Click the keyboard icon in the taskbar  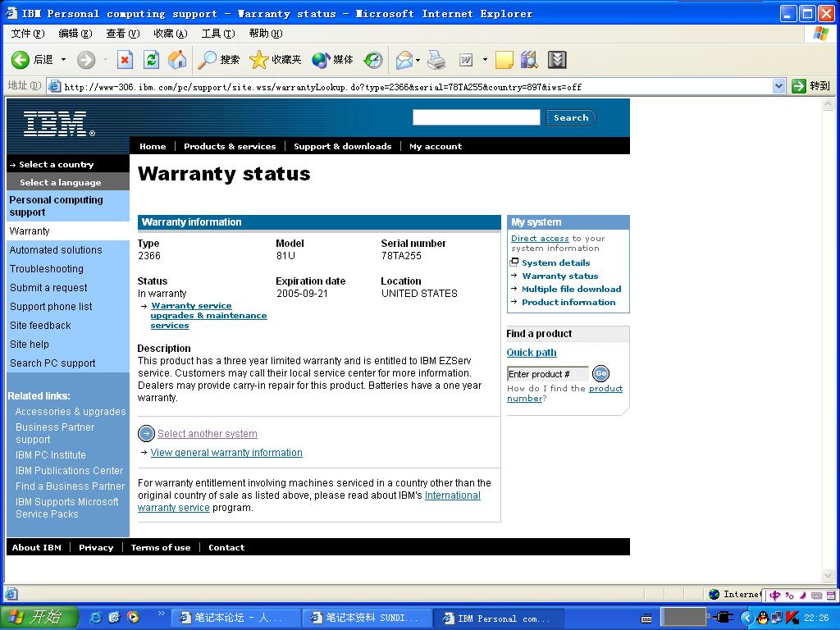(646, 618)
